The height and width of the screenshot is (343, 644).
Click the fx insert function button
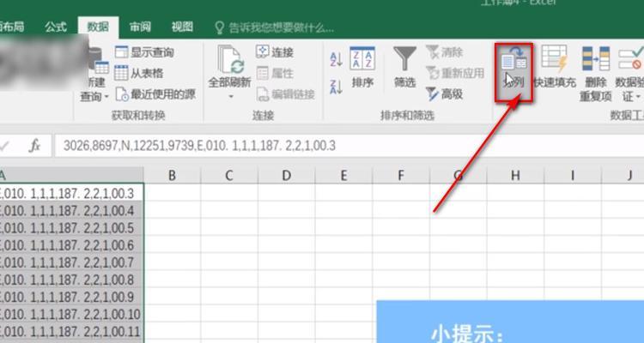tap(34, 146)
